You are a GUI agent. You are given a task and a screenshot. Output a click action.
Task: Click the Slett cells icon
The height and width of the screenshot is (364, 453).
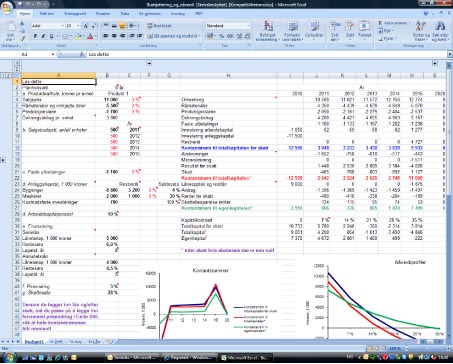[349, 30]
